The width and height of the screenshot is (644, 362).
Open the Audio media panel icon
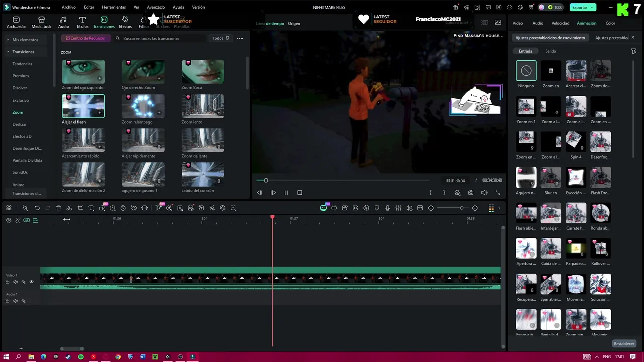63,22
